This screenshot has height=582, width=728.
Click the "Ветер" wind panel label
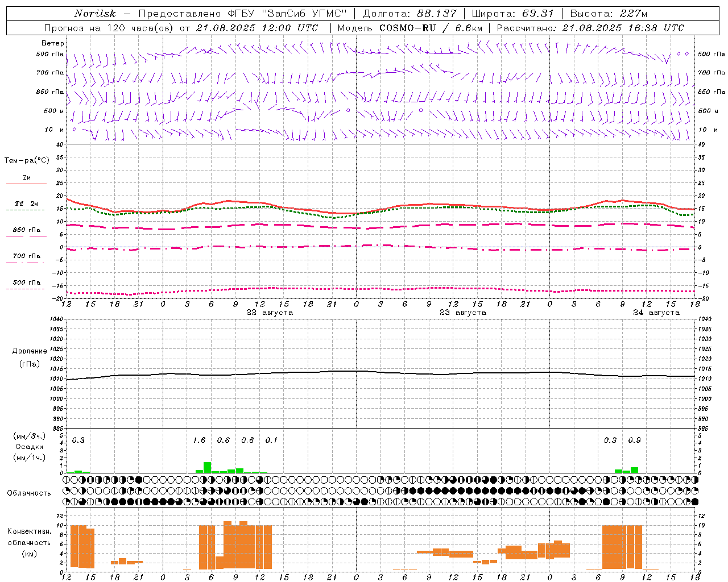pyautogui.click(x=53, y=43)
